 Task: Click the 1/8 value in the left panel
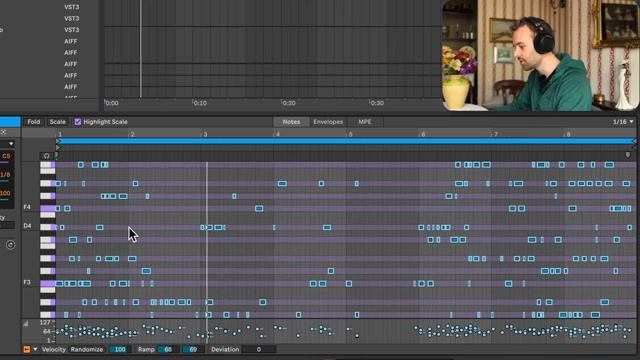tap(5, 175)
